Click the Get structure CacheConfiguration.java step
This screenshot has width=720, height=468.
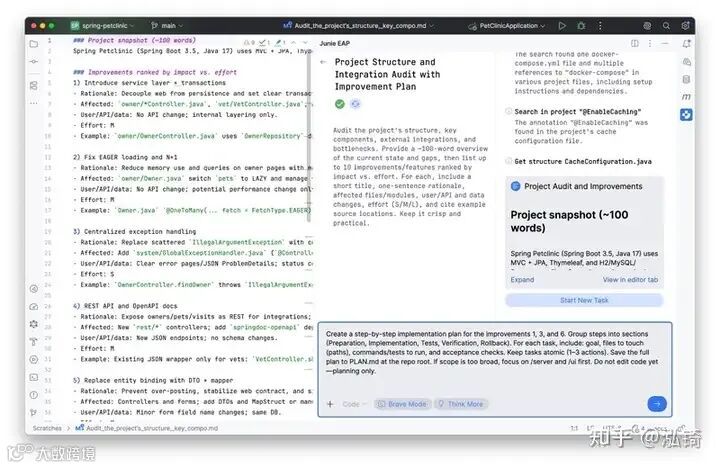coord(583,162)
